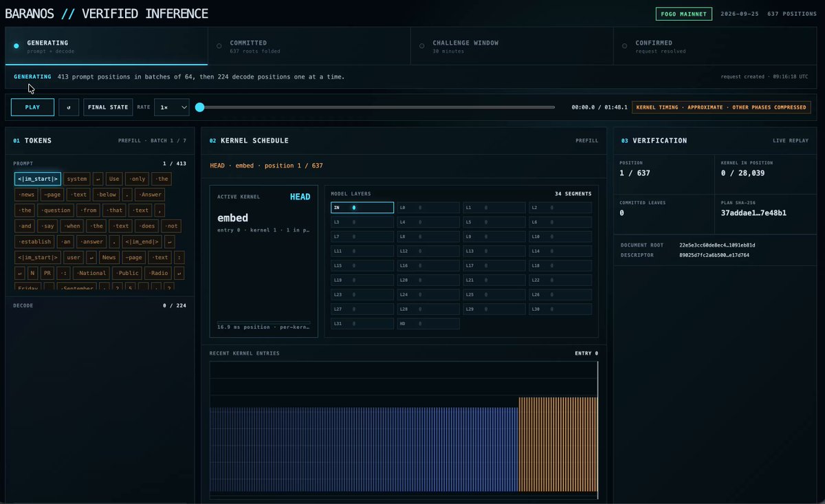
Task: Select the L18 layer segment
Action: click(x=560, y=265)
